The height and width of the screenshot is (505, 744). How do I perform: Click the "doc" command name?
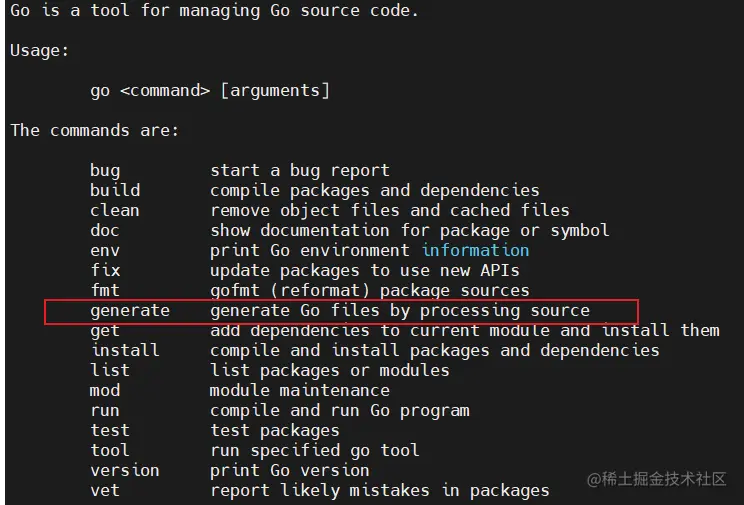105,230
